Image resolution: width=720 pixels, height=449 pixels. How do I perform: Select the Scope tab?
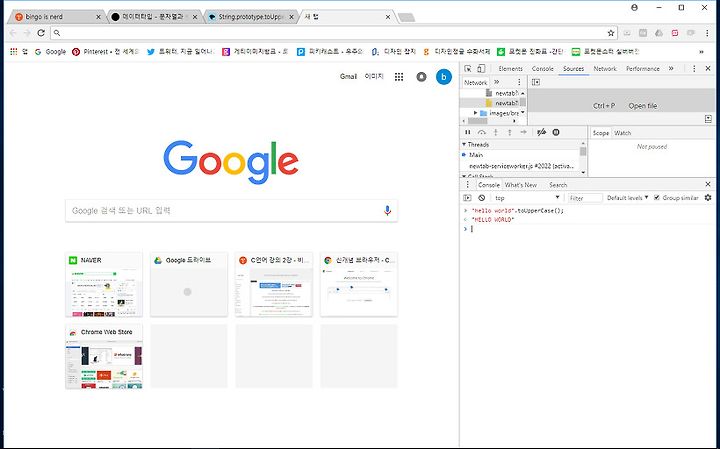600,133
